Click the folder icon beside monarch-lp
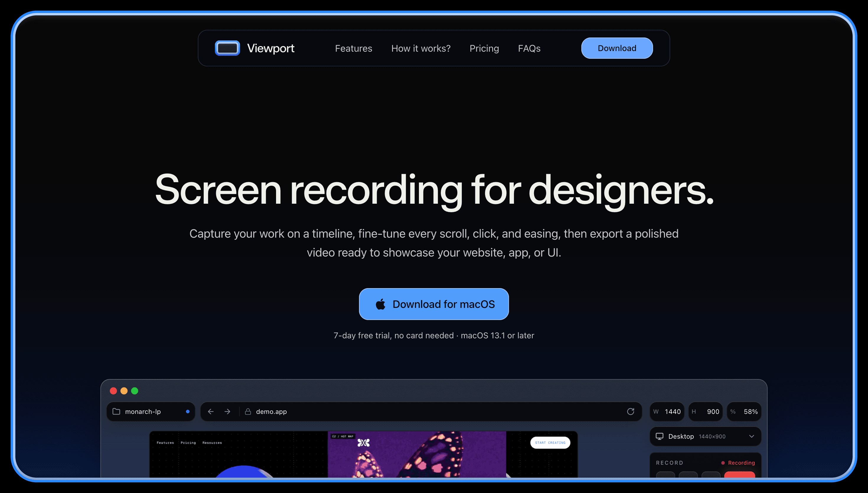Screen dimensions: 868x493 [x=116, y=412]
